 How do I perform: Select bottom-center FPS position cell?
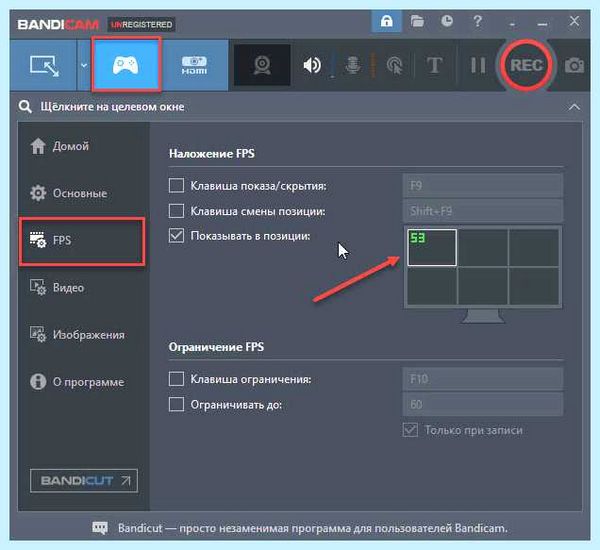pos(483,286)
